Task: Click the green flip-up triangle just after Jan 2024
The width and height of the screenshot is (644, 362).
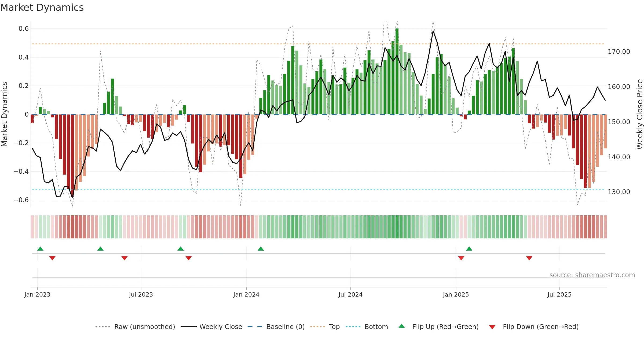Action: pyautogui.click(x=261, y=249)
